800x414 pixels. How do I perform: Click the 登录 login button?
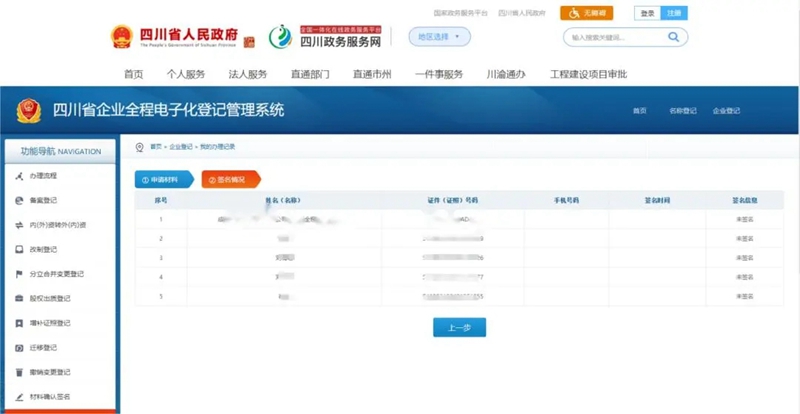click(x=647, y=13)
